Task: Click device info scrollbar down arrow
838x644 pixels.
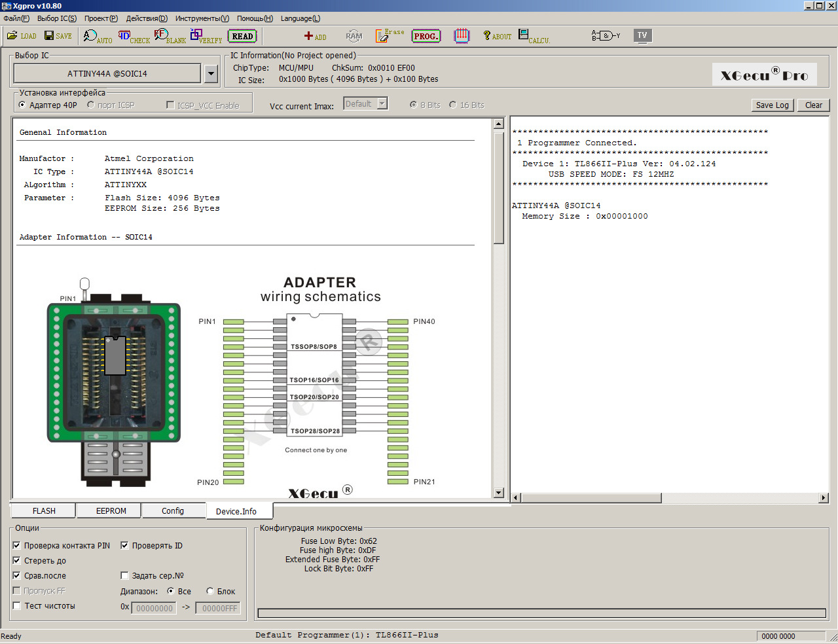Action: 498,493
